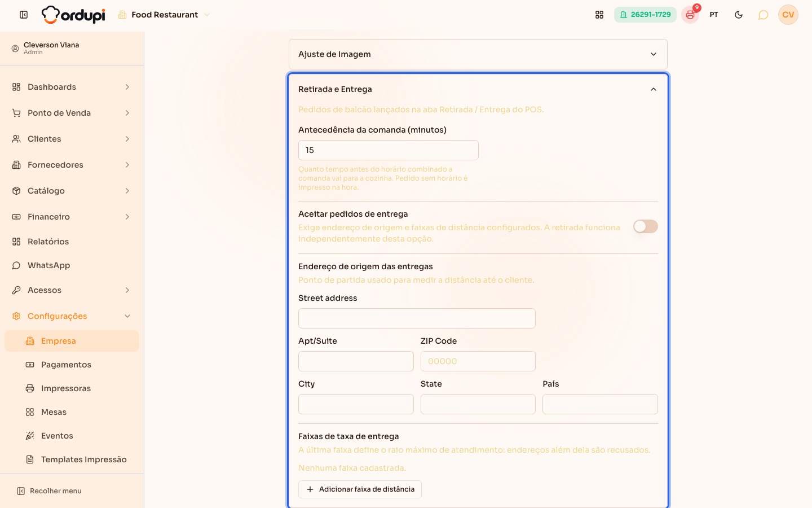
Task: Expand the Ajuste de Imagem section
Action: [478, 54]
